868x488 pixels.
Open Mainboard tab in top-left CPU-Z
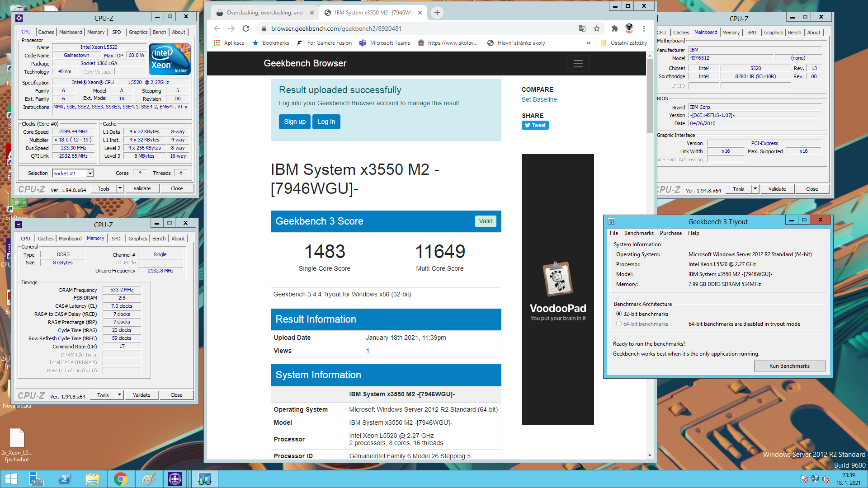[71, 32]
